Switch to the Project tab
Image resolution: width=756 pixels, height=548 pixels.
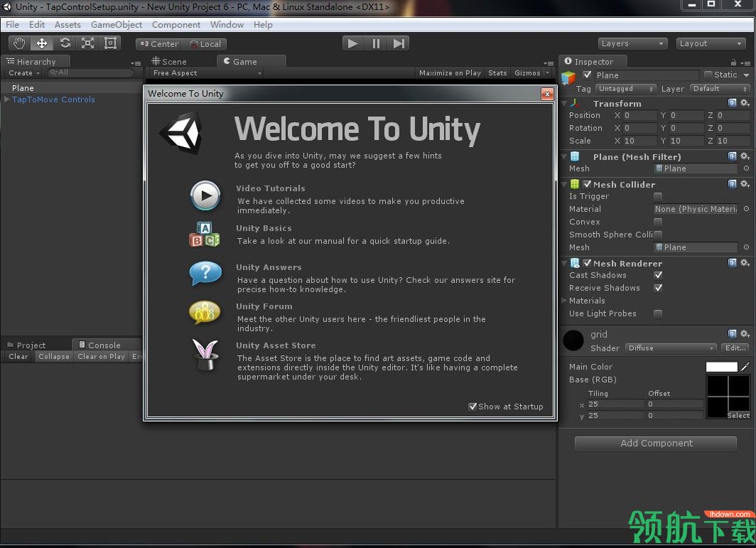pos(26,345)
